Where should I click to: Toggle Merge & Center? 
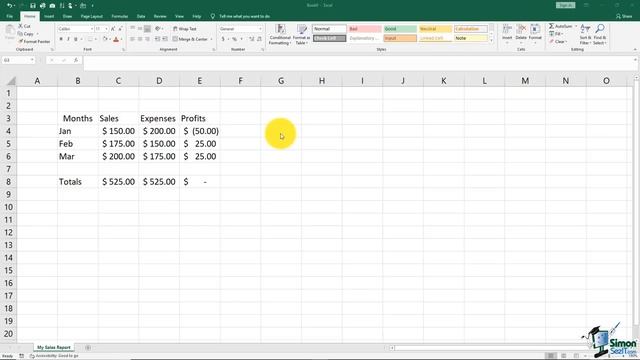tap(190, 39)
